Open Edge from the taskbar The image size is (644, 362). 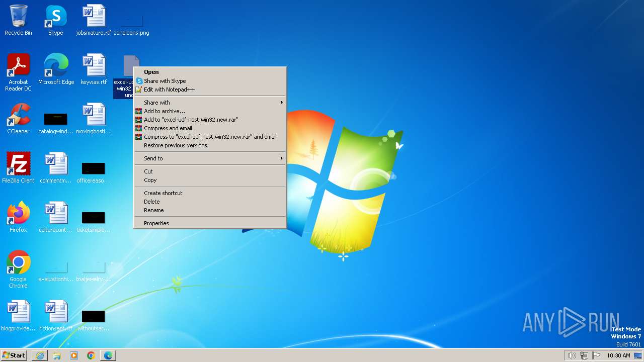pyautogui.click(x=108, y=355)
